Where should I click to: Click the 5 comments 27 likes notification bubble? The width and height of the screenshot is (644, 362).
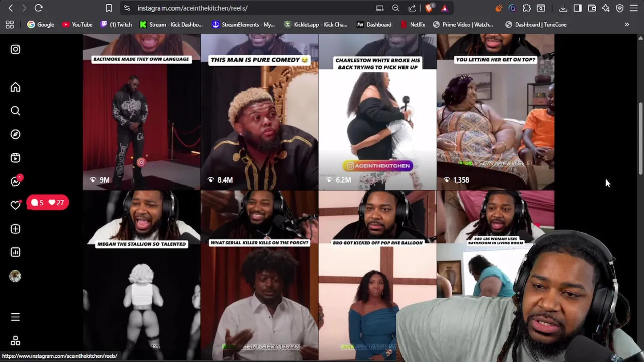(x=48, y=203)
